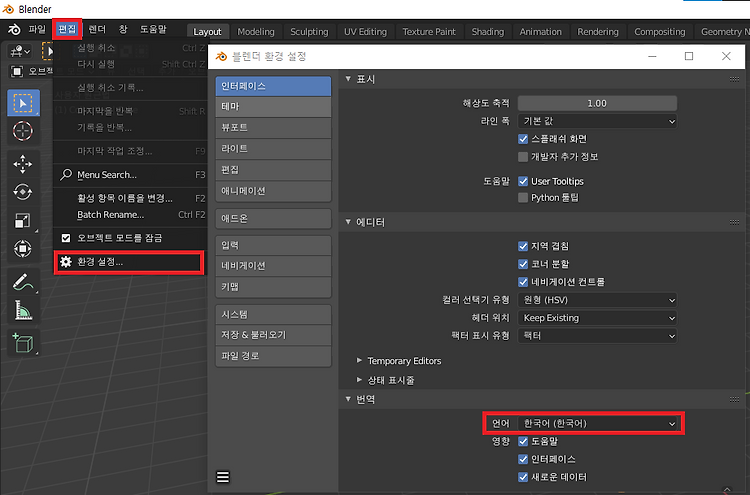Toggle the 스플래쉬 화면 checkbox
Viewport: 750px width, 495px height.
523,139
